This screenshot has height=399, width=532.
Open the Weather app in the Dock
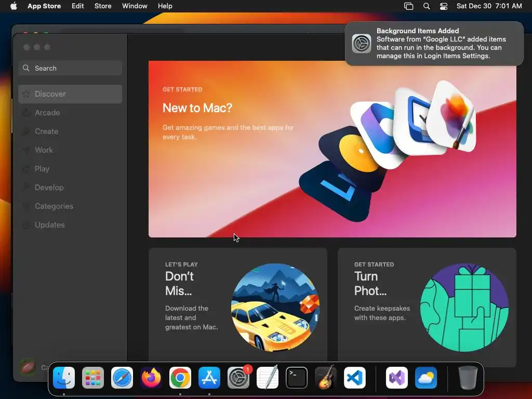click(x=426, y=378)
